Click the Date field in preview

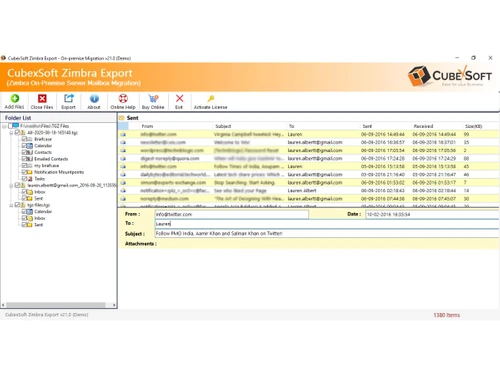[x=432, y=214]
